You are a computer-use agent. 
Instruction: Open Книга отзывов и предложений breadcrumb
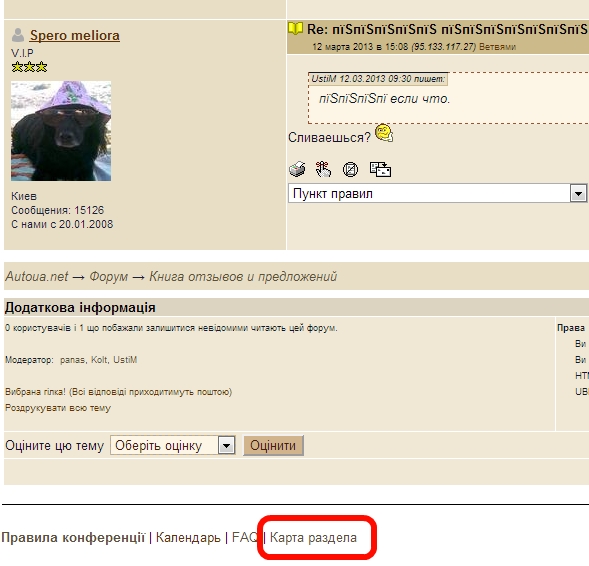[243, 276]
